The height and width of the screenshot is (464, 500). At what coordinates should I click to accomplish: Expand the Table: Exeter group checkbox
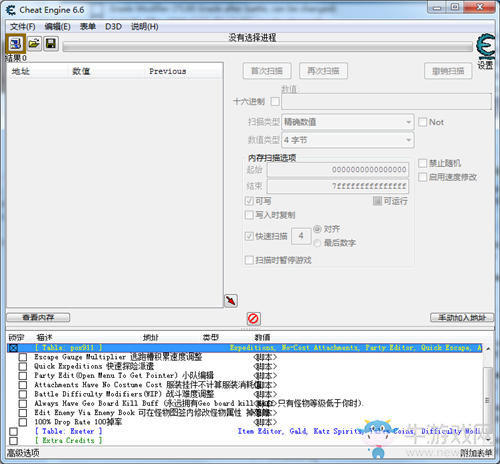coord(13,432)
